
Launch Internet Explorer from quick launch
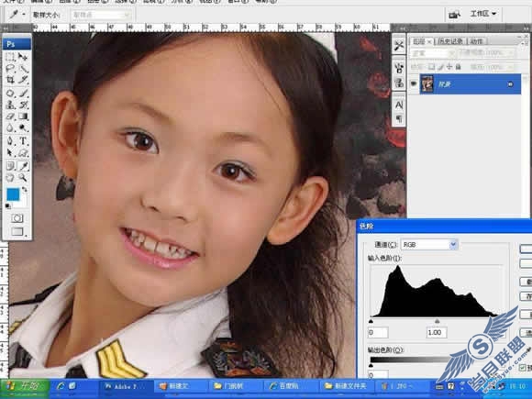(x=61, y=386)
